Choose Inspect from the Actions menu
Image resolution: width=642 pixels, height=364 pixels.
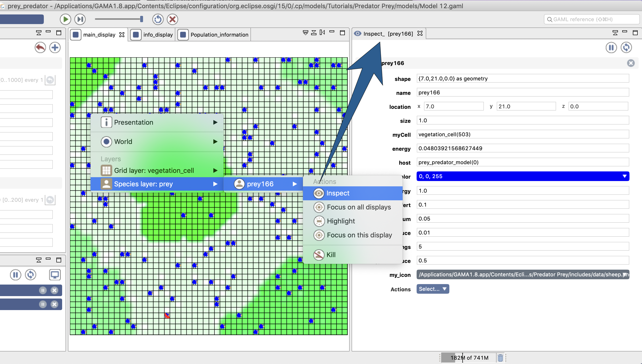353,193
